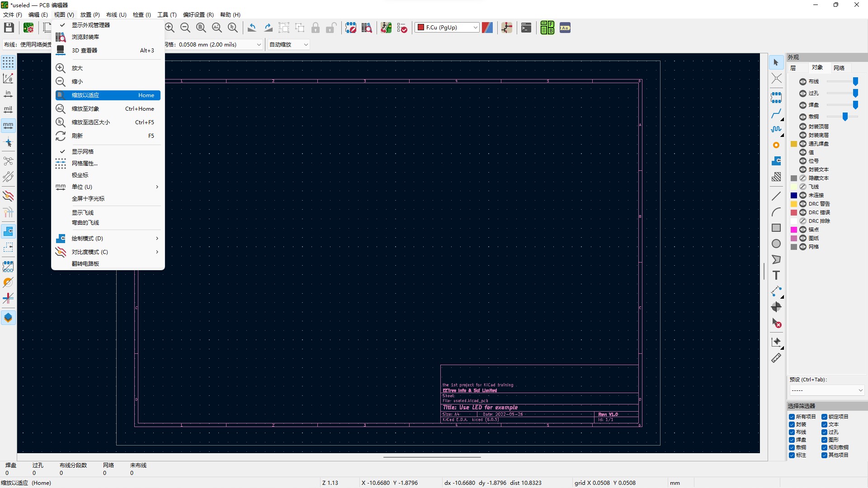
Task: Click the Save board icon
Action: click(9, 28)
